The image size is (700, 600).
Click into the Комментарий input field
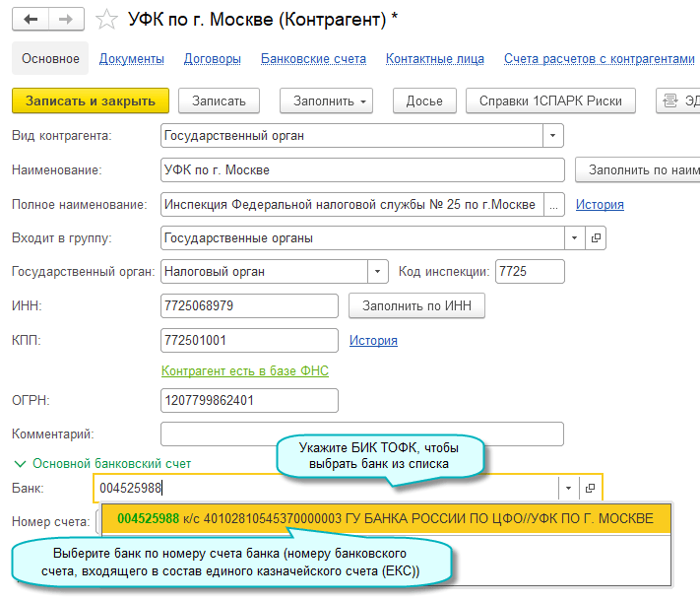point(361,433)
